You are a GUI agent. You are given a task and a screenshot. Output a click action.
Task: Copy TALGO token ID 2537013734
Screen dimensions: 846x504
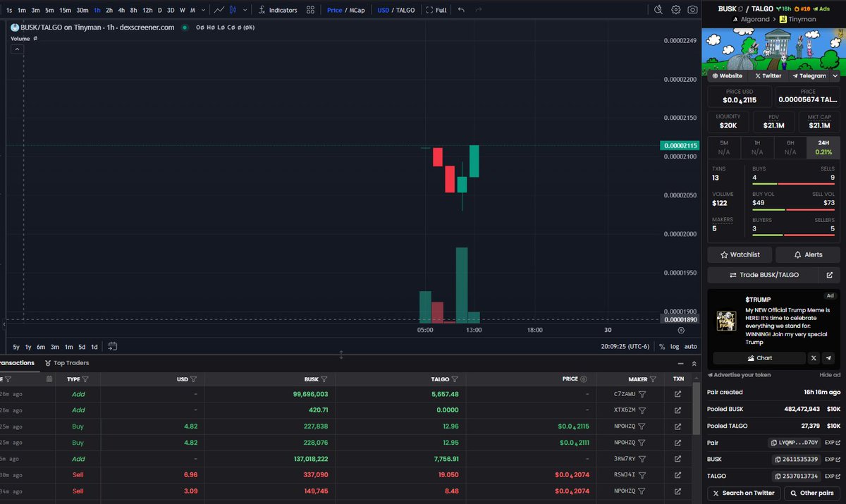(x=797, y=477)
